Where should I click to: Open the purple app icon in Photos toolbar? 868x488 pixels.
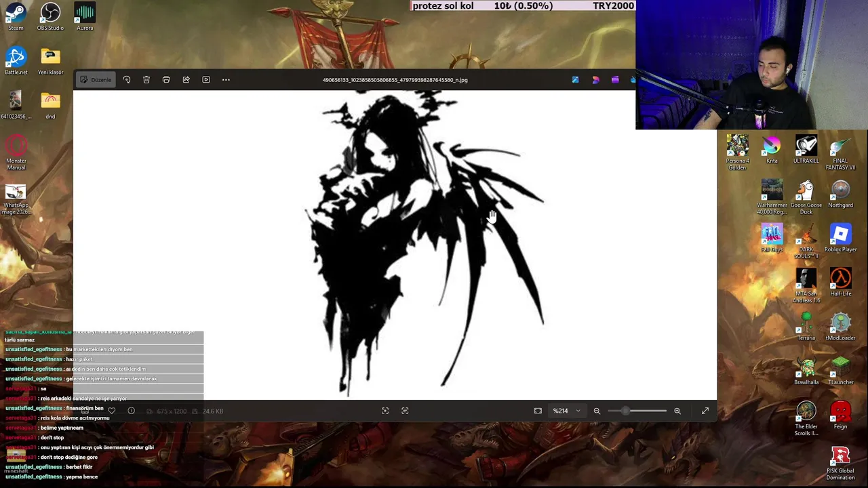pyautogui.click(x=615, y=80)
